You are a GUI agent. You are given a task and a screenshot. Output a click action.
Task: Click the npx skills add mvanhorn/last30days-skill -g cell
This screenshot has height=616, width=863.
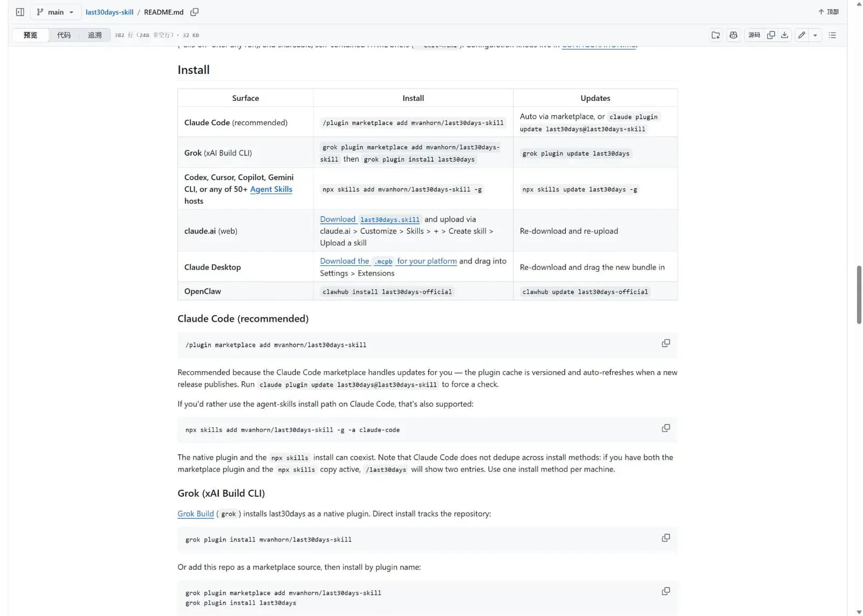pyautogui.click(x=413, y=189)
